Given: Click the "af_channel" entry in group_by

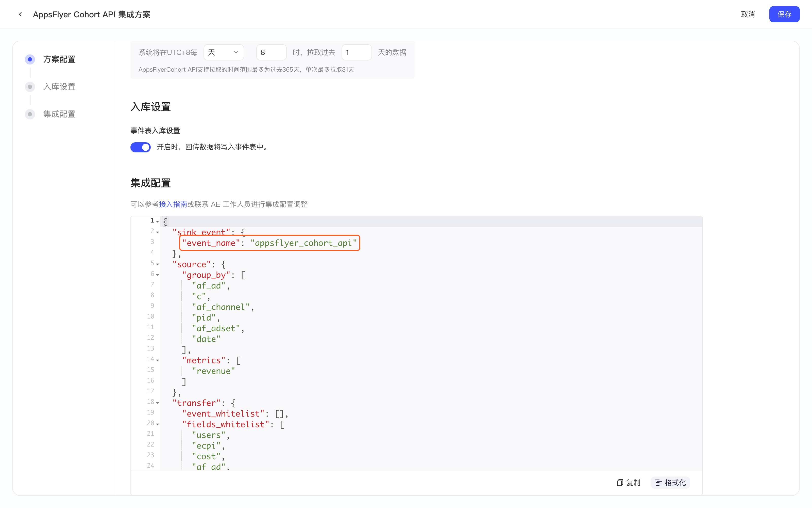Looking at the screenshot, I should coord(221,307).
